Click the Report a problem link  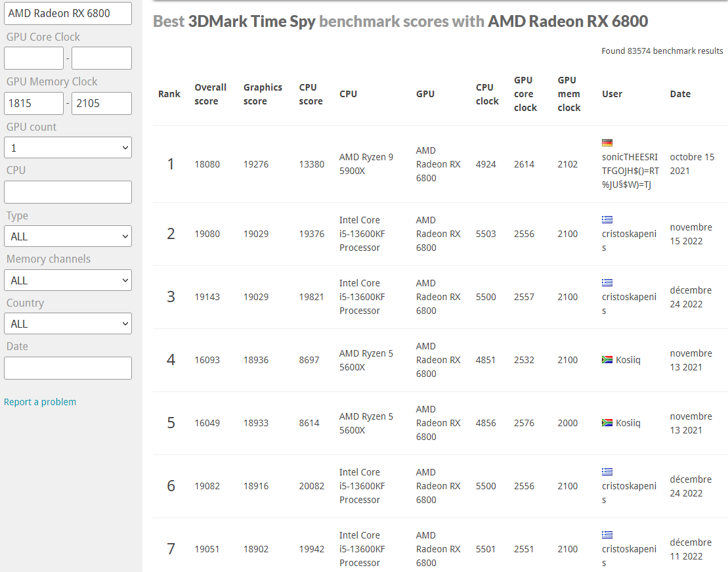pyautogui.click(x=40, y=402)
